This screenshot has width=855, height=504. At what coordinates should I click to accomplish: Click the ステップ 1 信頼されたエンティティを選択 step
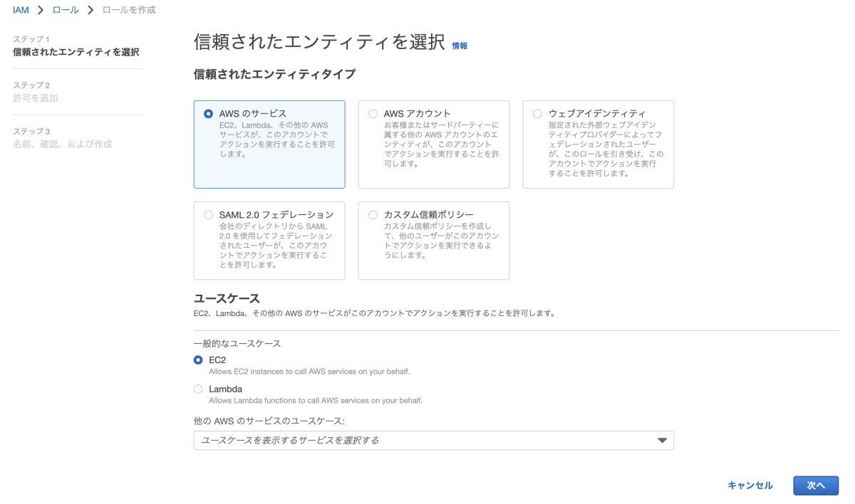76,46
